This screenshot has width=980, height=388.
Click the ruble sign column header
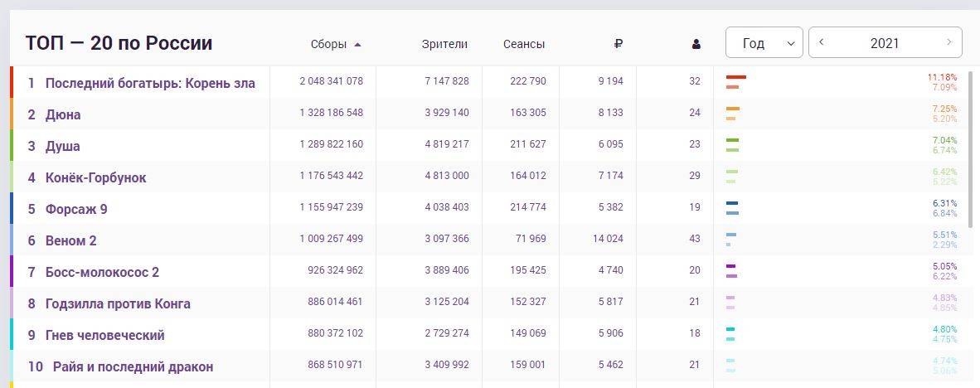(x=619, y=45)
